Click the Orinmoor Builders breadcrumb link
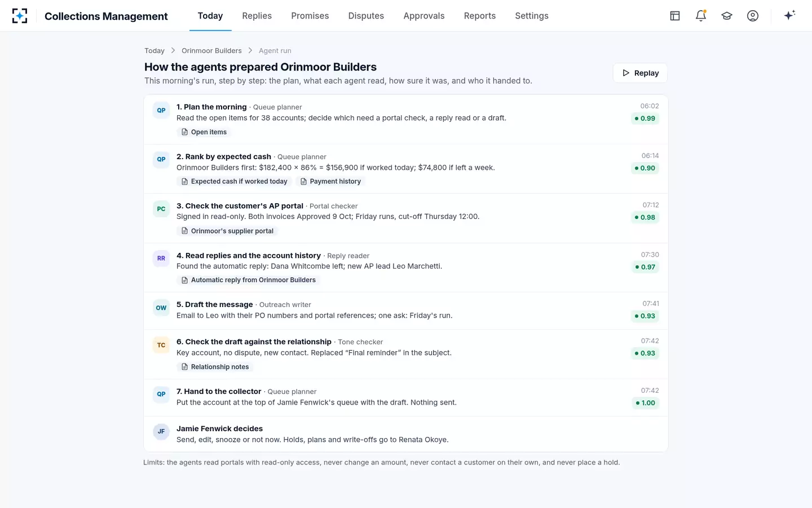812x508 pixels. [211, 51]
